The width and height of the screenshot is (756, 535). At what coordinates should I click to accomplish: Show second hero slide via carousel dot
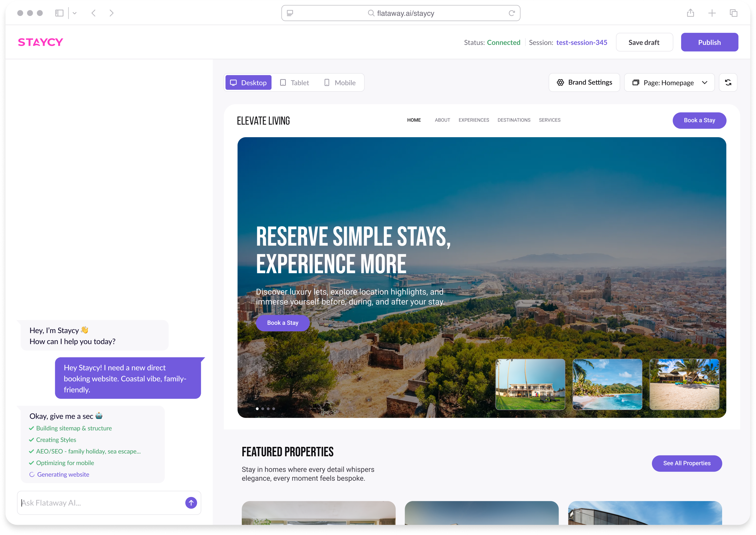[x=263, y=409]
